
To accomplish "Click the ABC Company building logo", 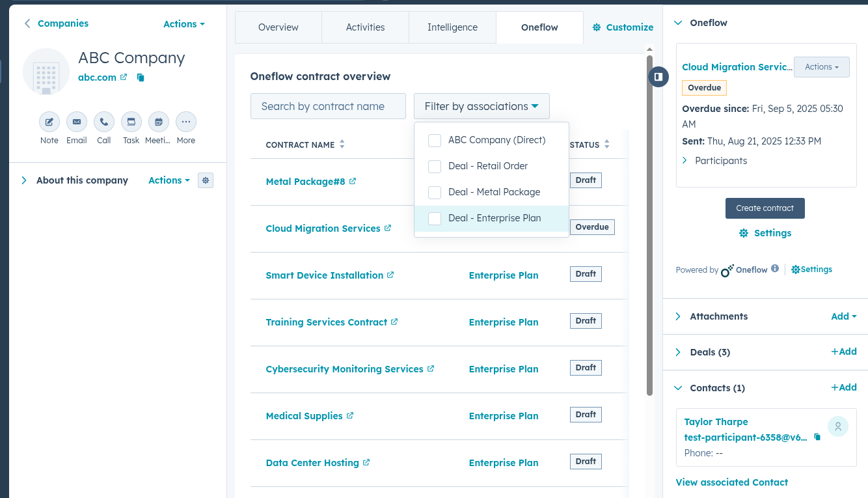I will pos(46,72).
